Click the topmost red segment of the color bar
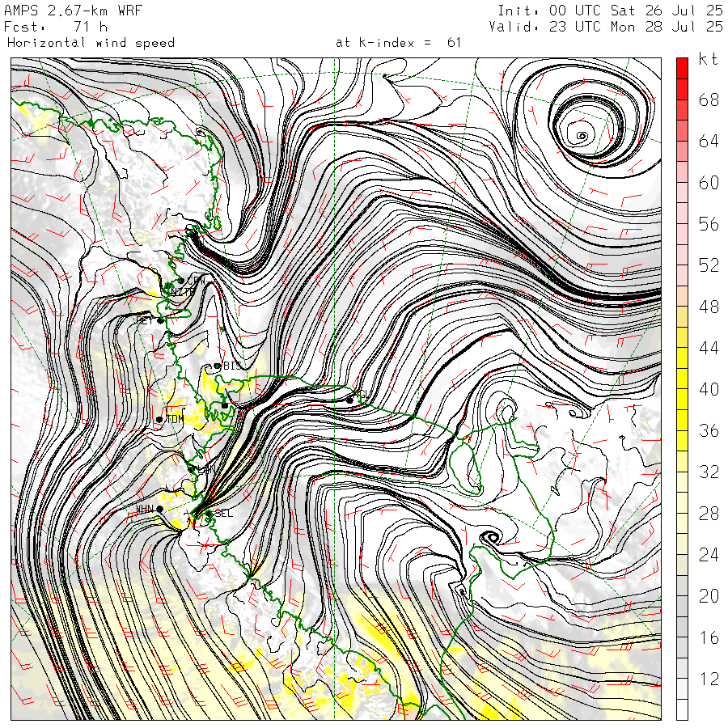 (682, 68)
